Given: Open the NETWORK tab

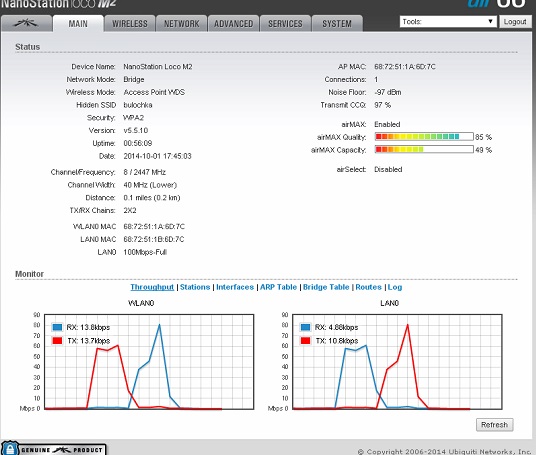Looking at the screenshot, I should (182, 24).
